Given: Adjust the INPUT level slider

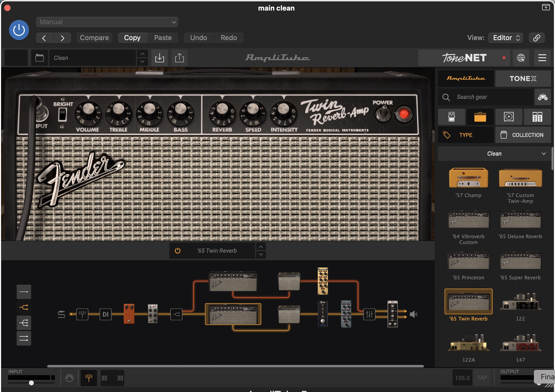Looking at the screenshot, I should [x=31, y=383].
